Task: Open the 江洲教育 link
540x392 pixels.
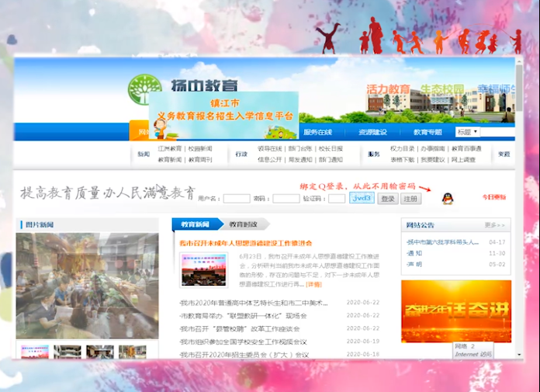Action: point(169,149)
